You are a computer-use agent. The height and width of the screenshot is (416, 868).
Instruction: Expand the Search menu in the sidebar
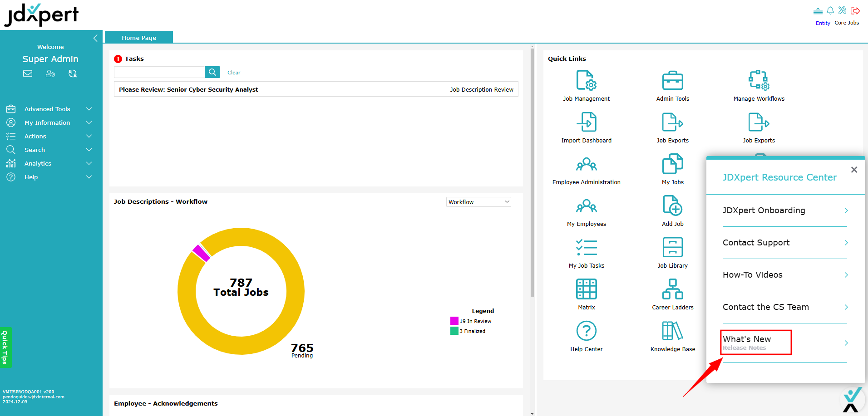pyautogui.click(x=49, y=150)
